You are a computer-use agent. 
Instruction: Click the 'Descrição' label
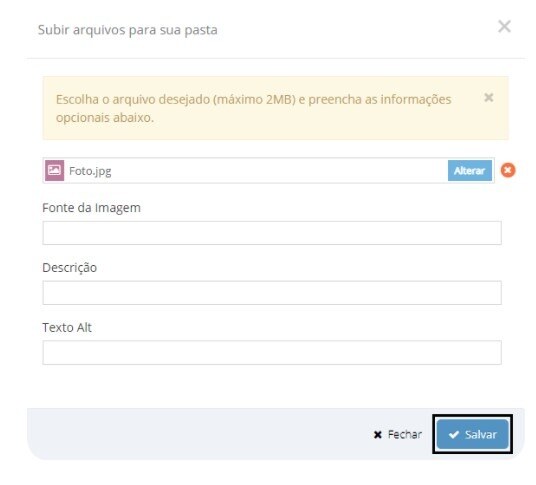point(69,268)
